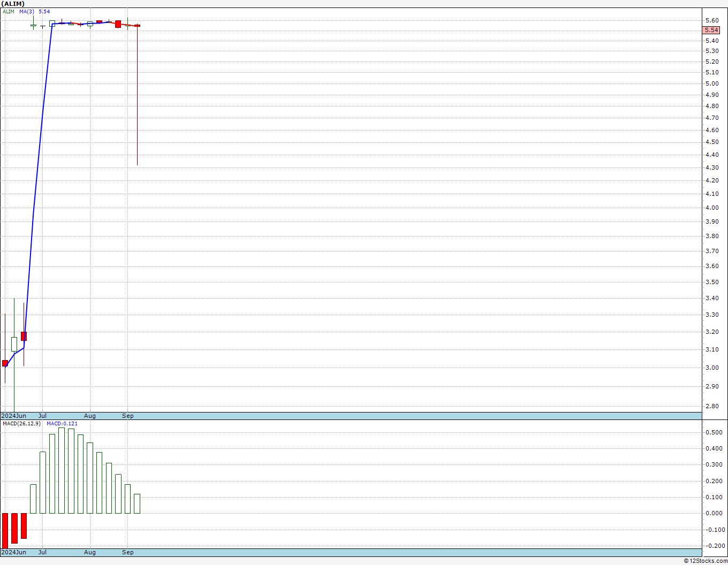Click the 5.00 price axis label
This screenshot has height=565, width=728.
[712, 83]
